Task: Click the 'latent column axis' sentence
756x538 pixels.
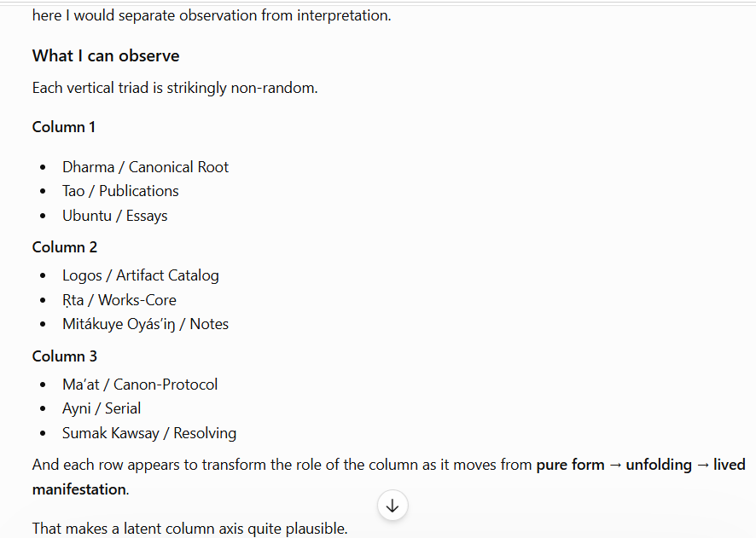Action: pos(190,529)
